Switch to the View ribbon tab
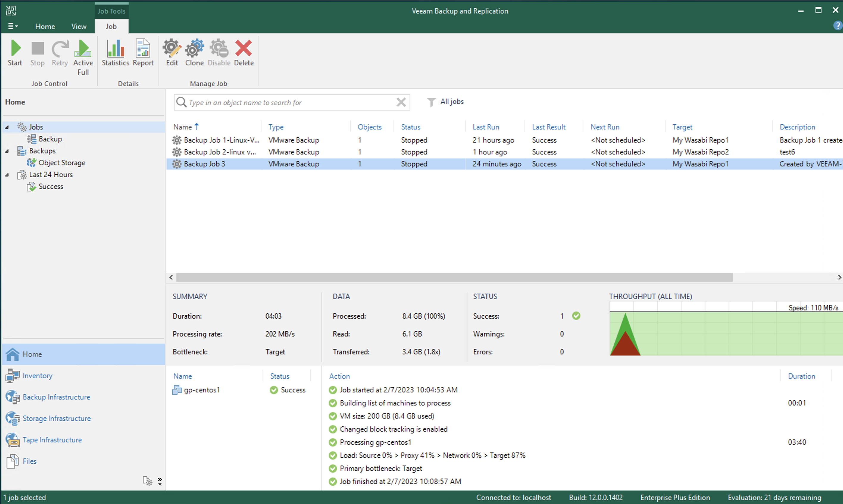Screen dimensions: 843x504 (x=79, y=26)
